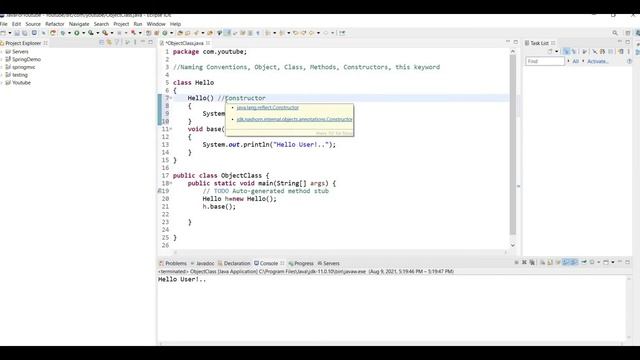Viewport: 640px width, 360px height.
Task: Open the File menu
Action: 4,24
